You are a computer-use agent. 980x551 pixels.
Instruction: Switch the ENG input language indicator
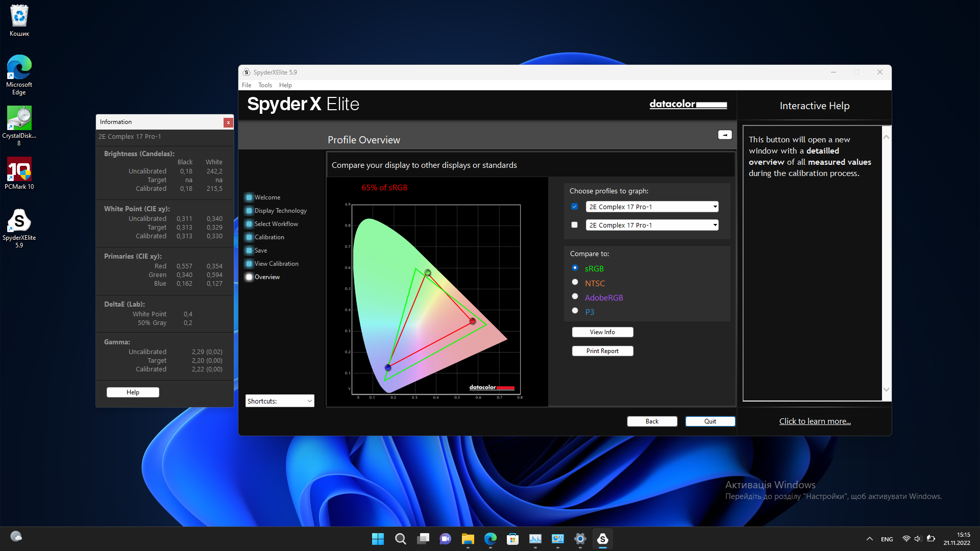tap(887, 539)
